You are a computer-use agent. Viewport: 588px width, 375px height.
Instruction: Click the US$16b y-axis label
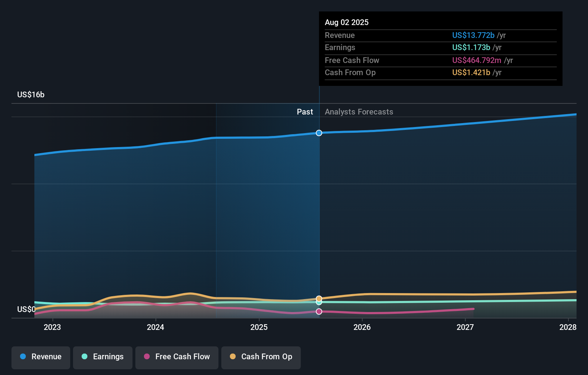[31, 94]
